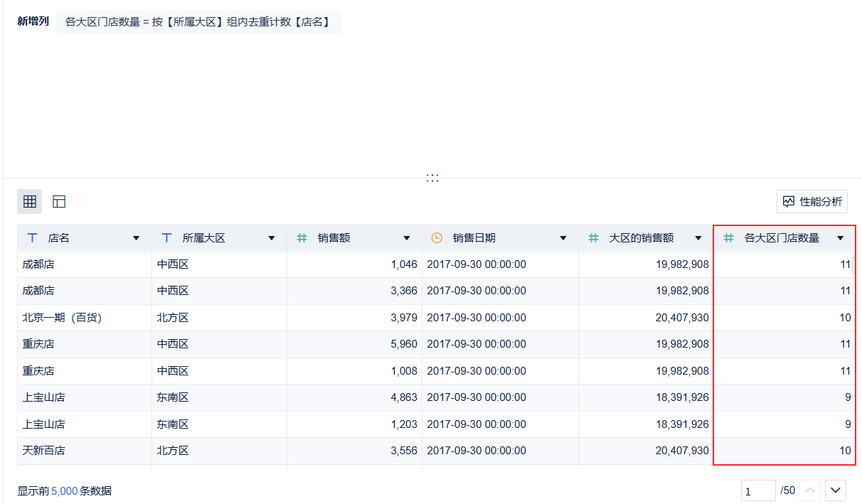Go to the next page with down arrow
This screenshot has width=862, height=504.
835,490
